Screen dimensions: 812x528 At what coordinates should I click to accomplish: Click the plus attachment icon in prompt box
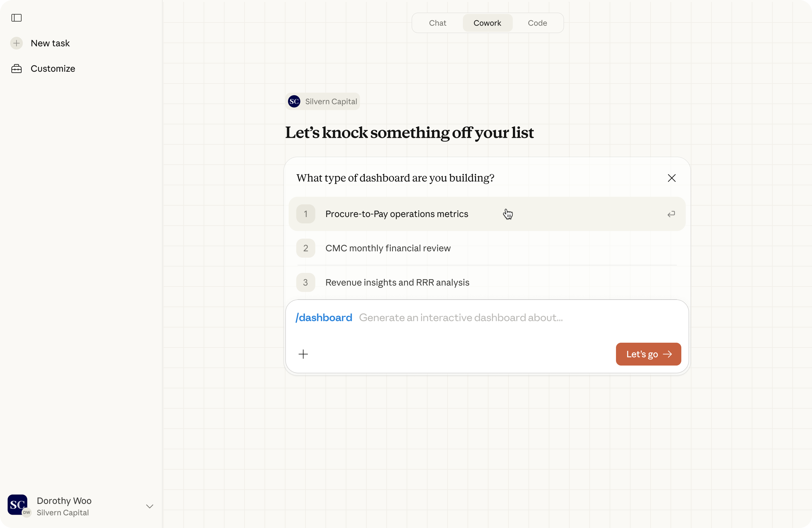click(x=303, y=354)
